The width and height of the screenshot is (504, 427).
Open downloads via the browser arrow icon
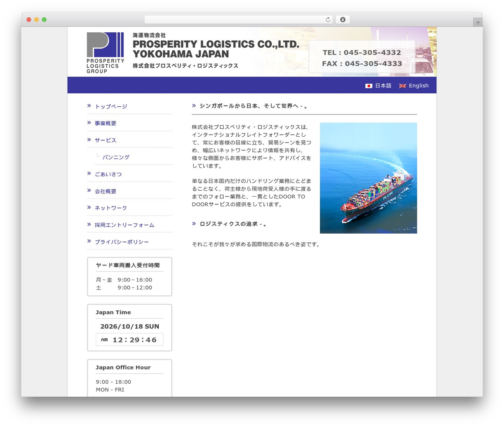pyautogui.click(x=343, y=20)
